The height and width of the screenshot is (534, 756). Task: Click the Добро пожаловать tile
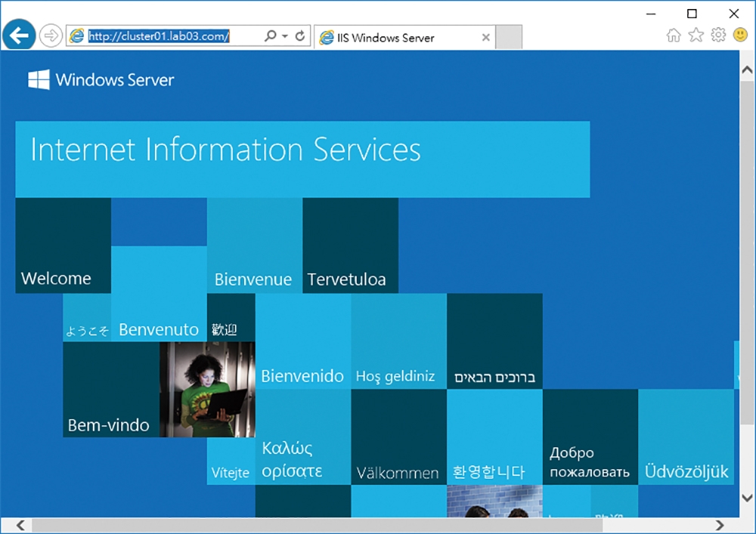[x=590, y=437]
